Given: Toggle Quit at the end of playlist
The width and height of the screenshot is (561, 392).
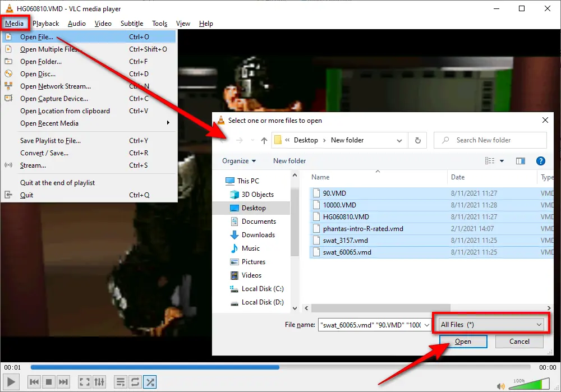Looking at the screenshot, I should [x=89, y=182].
